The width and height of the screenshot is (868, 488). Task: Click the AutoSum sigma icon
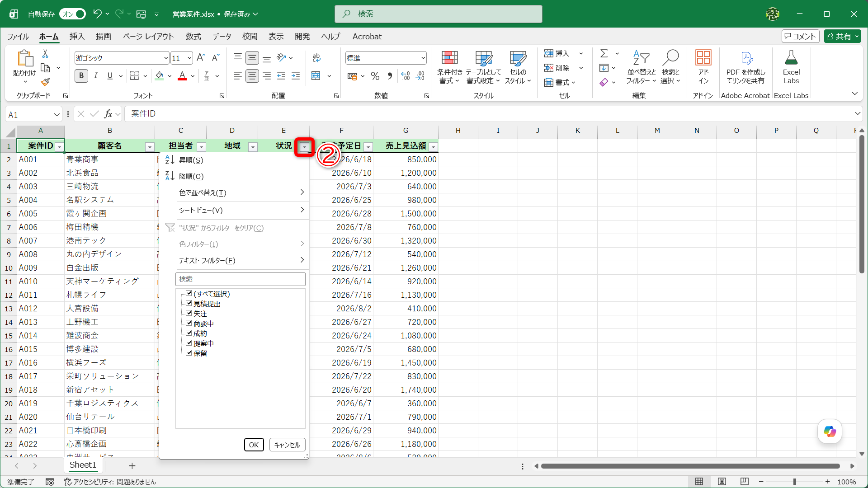[604, 54]
